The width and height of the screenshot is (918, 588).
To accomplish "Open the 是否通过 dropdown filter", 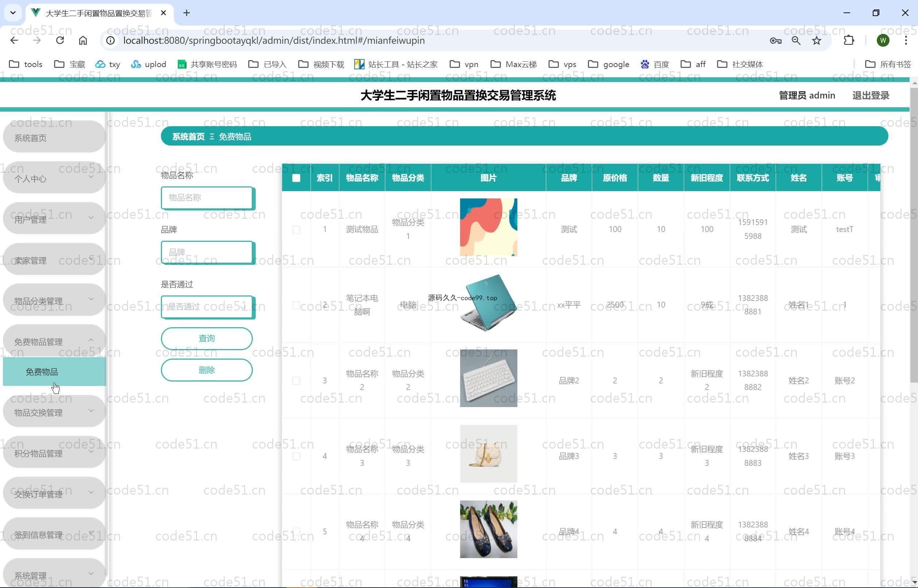I will pos(207,307).
